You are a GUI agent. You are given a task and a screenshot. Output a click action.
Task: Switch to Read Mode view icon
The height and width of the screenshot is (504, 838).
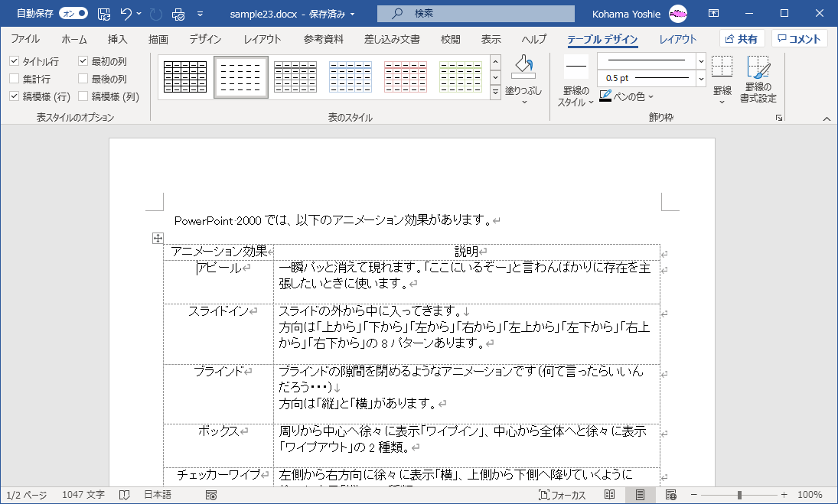point(609,495)
